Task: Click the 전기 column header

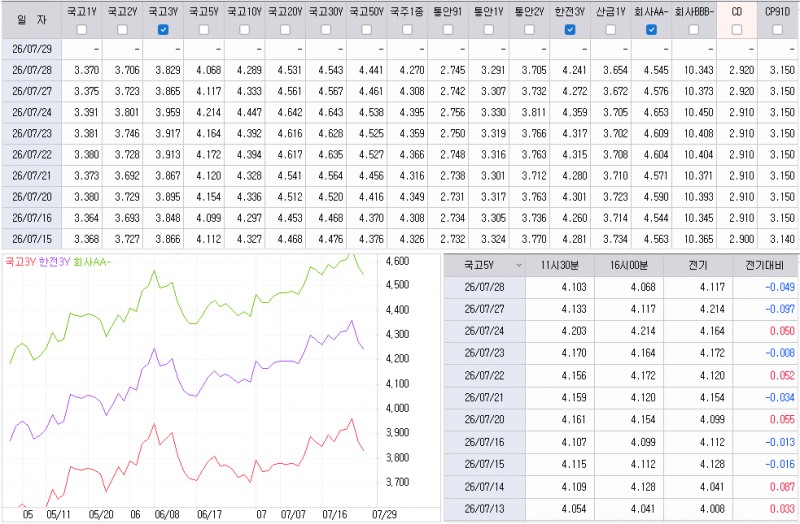Action: 698,265
